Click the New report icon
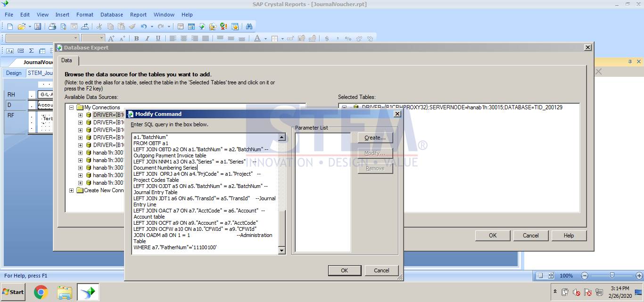Screen dimensions: 644x302 click(9, 26)
